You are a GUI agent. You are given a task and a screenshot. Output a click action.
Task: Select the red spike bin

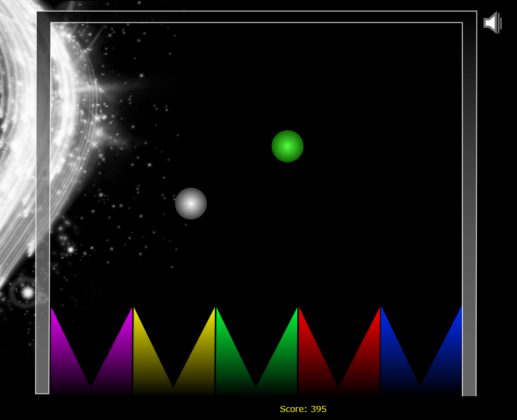click(x=338, y=351)
